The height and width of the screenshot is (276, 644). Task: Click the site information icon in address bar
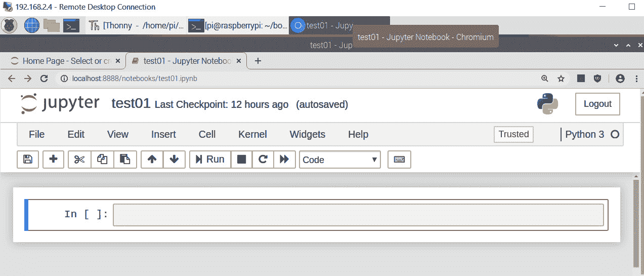point(64,78)
